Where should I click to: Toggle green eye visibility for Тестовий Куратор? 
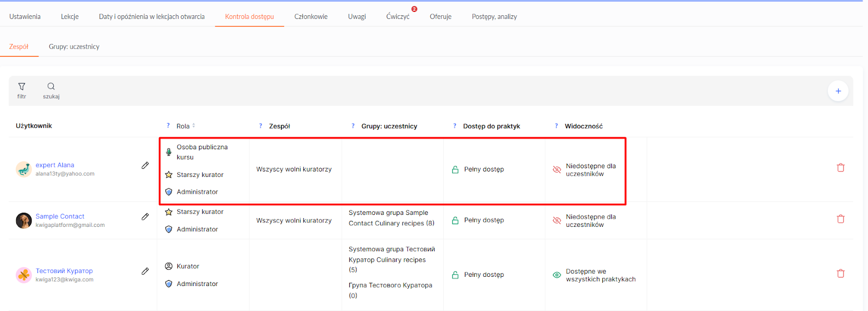tap(557, 275)
